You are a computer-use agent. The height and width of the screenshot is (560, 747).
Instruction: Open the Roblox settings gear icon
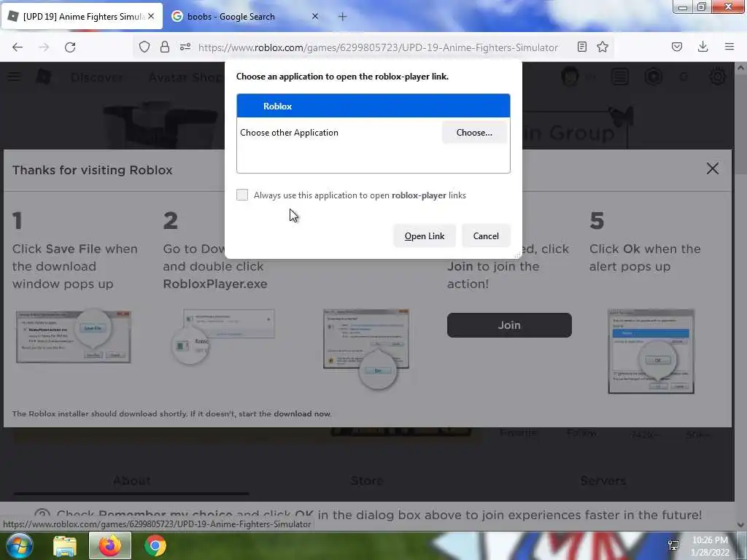click(x=718, y=76)
